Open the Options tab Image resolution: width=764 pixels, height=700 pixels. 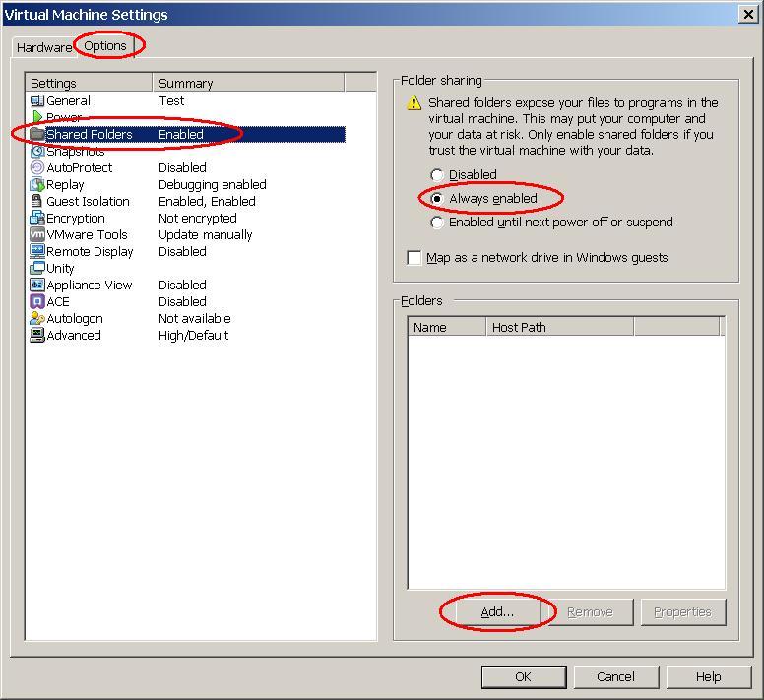[105, 45]
